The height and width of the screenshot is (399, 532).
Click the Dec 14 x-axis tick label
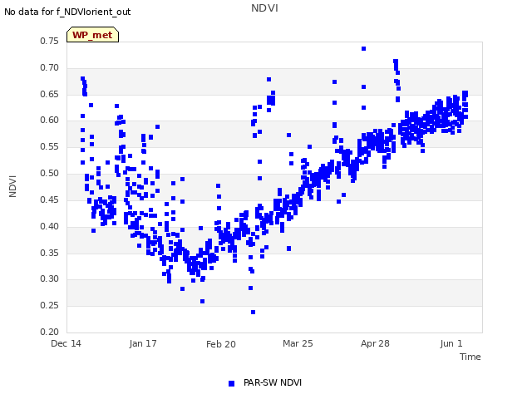point(66,343)
